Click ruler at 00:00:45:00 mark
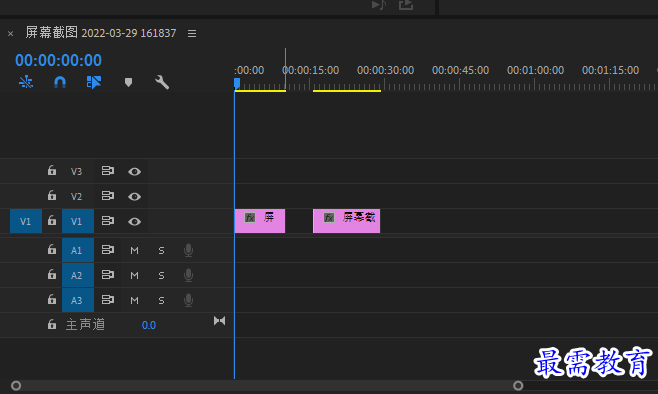Viewport: 658px width, 394px height. click(x=460, y=70)
